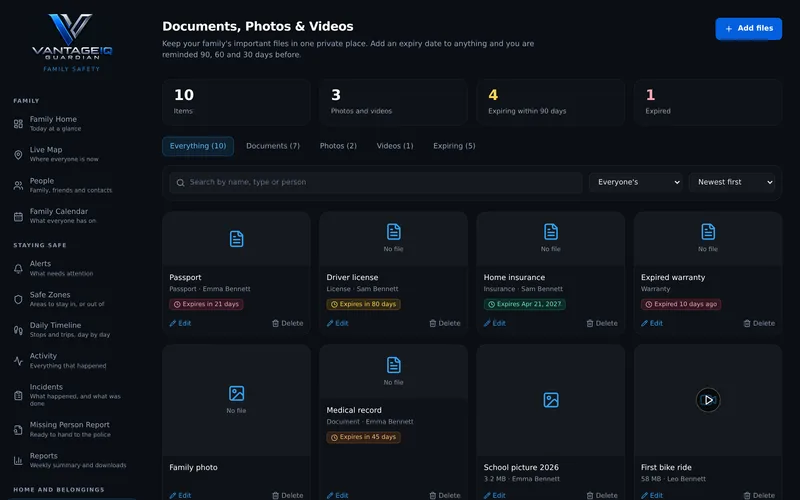Screen dimensions: 800x500
Task: Click the Medical record document icon
Action: coord(393,365)
